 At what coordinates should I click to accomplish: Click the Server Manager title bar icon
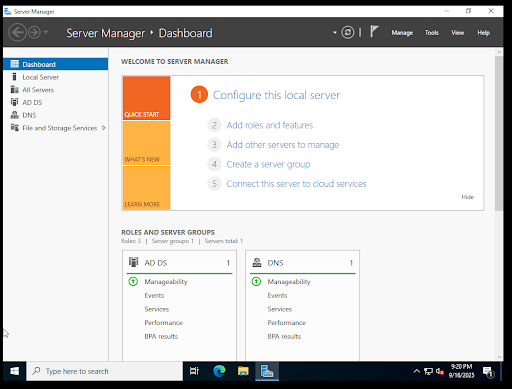point(7,11)
